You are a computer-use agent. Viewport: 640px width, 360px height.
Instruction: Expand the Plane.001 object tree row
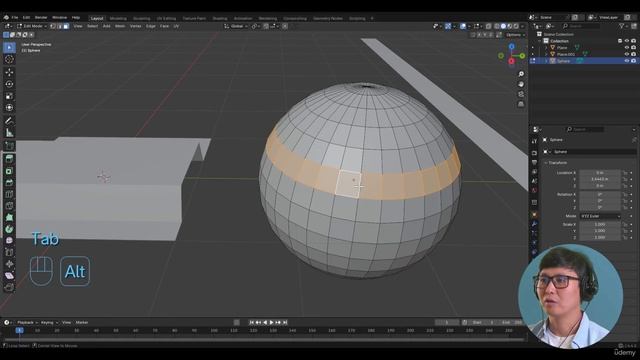546,54
